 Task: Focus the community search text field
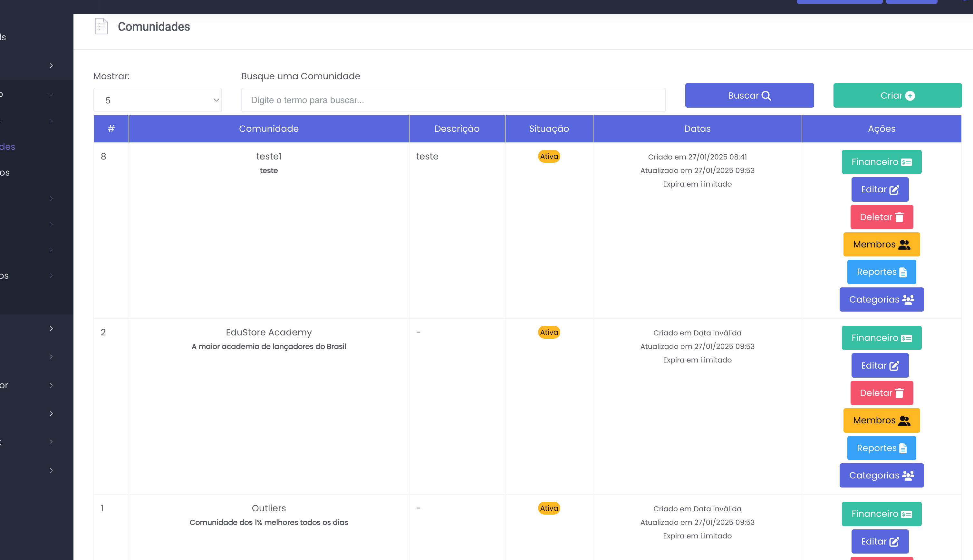[x=453, y=100]
